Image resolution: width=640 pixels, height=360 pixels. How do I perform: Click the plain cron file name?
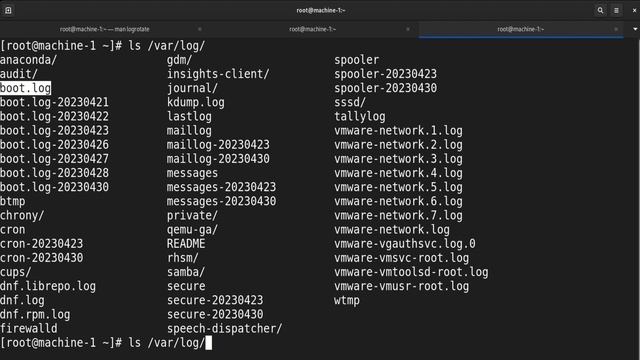[x=13, y=230]
